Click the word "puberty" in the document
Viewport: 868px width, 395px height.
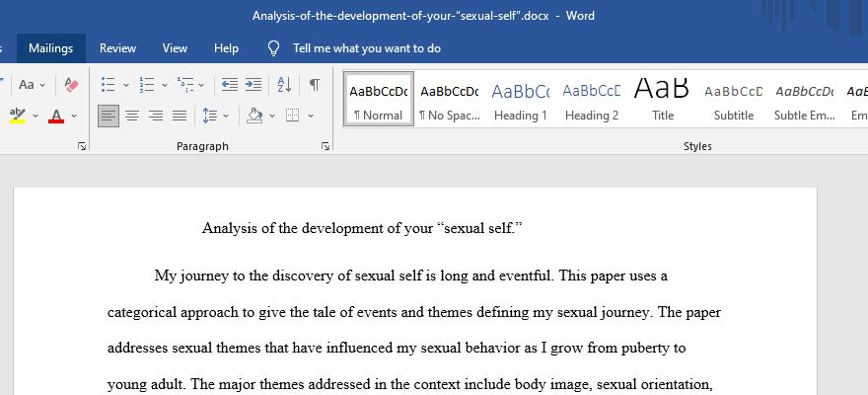tap(645, 349)
